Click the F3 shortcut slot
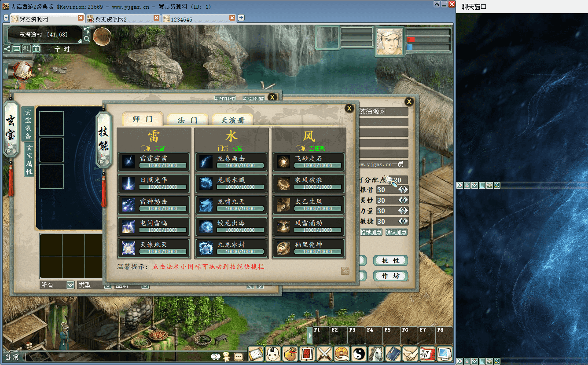Viewport: 588px width, 365px height. pyautogui.click(x=356, y=336)
